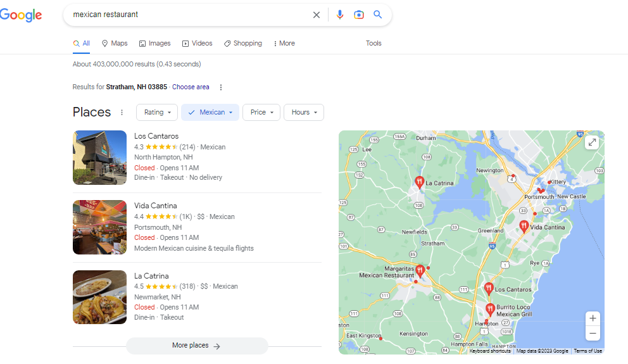Start voice search with the microphone icon
This screenshot has height=364, width=628.
(339, 15)
